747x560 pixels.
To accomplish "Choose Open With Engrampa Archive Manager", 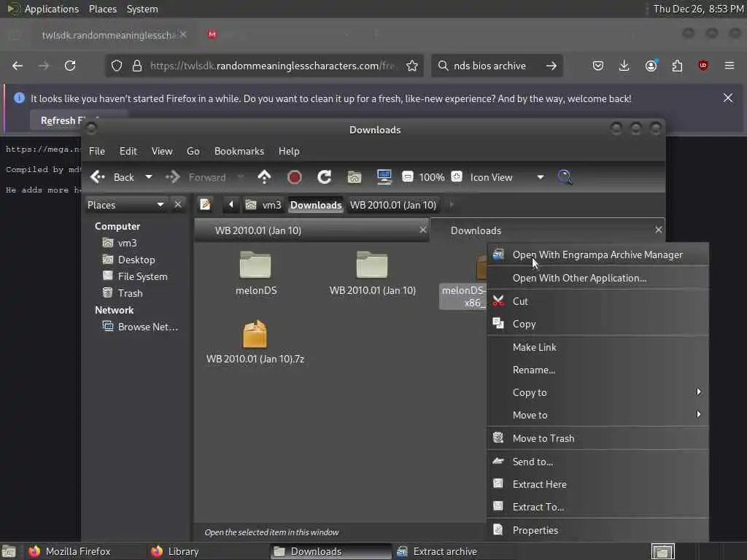I will [597, 254].
